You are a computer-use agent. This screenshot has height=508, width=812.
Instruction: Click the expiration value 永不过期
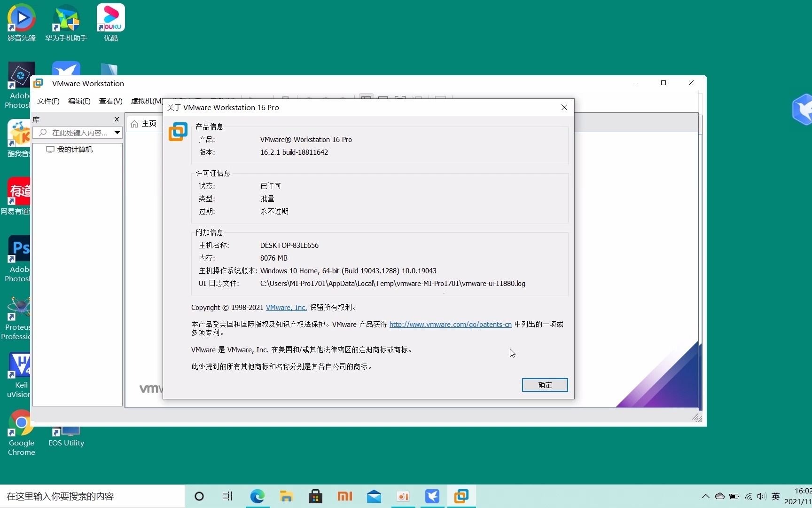(x=275, y=212)
